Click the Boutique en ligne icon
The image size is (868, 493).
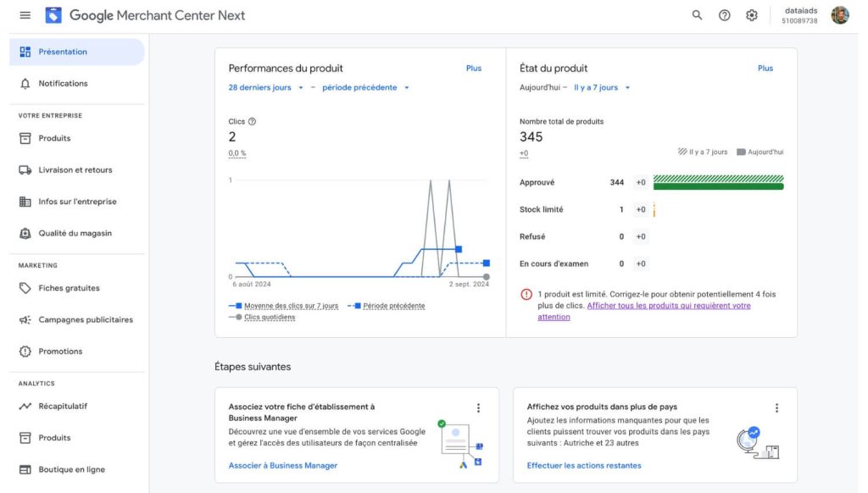click(x=25, y=470)
